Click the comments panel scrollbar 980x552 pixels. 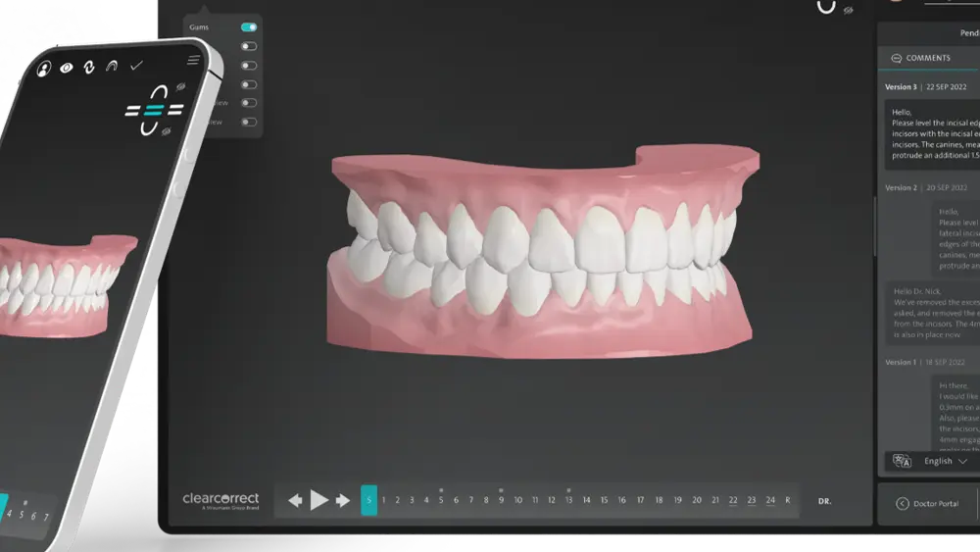pos(875,226)
